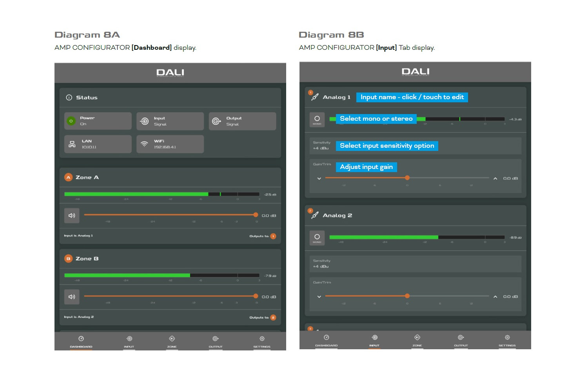Screen dimensions: 588x381
Task: Click the Zone B meter reading '-7.9 dB'
Action: (270, 276)
